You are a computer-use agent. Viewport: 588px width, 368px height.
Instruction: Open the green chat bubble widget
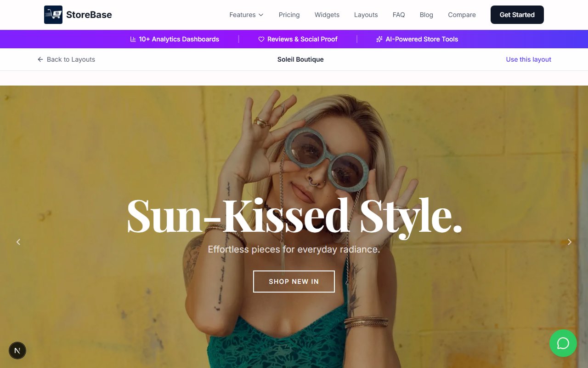pos(563,343)
